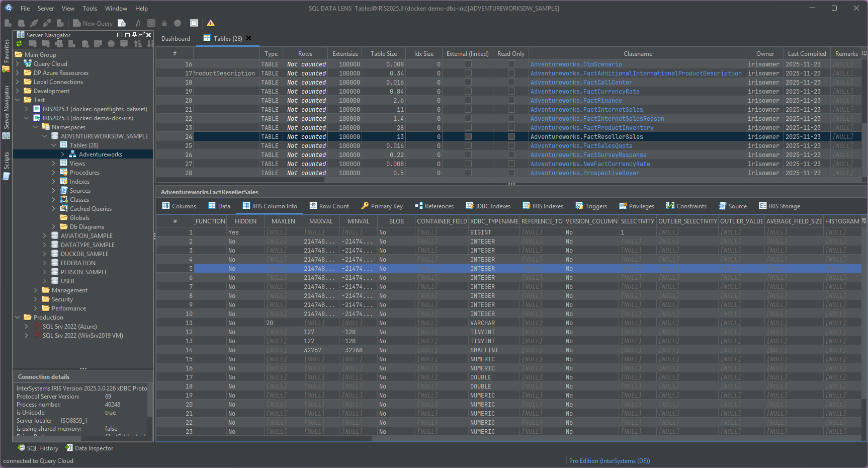
Task: Toggle External checkbox for FactInternetSales row
Action: pyautogui.click(x=468, y=109)
